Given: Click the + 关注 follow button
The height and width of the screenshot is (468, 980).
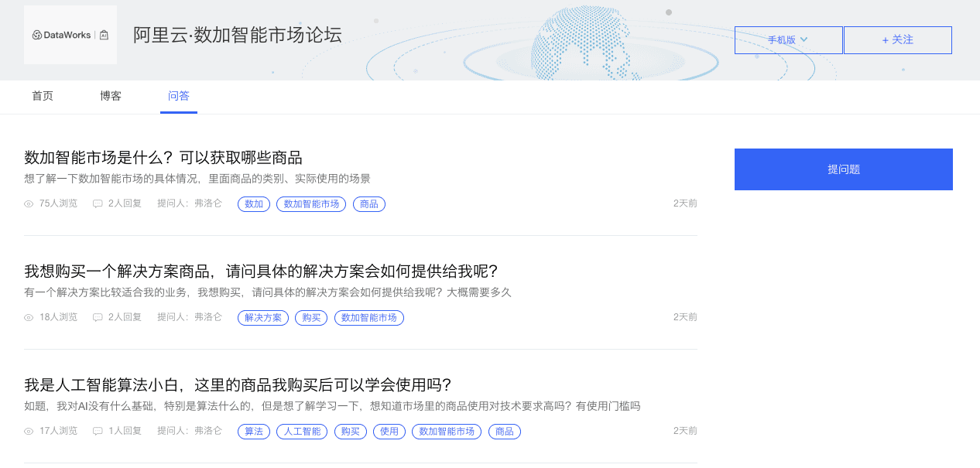Looking at the screenshot, I should point(898,40).
